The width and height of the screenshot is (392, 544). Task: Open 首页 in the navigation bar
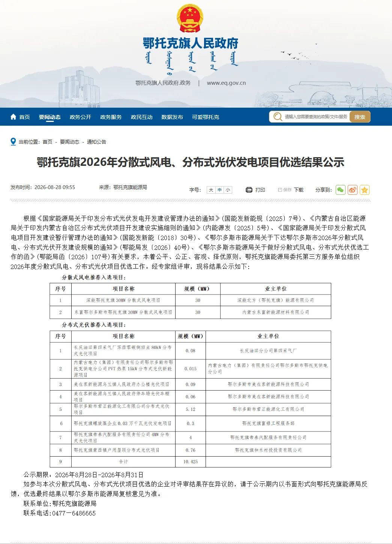click(x=24, y=117)
